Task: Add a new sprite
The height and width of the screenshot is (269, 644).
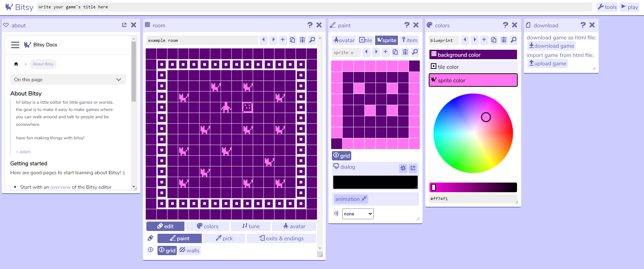Action: point(386,52)
